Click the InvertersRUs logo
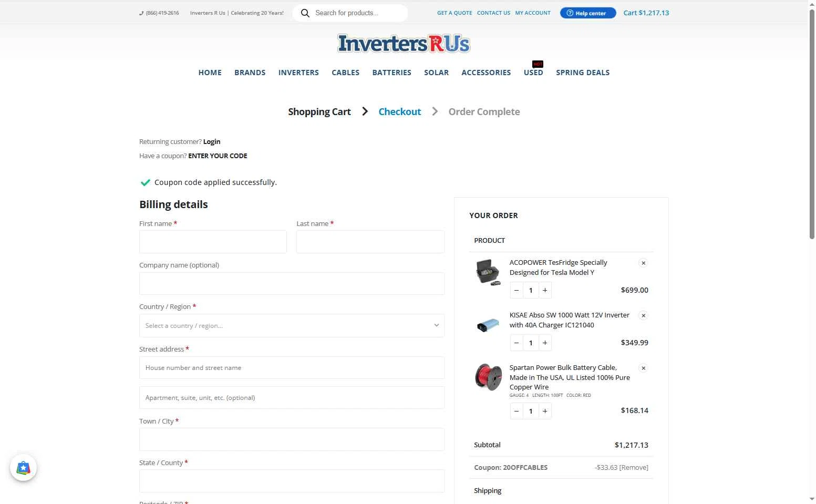 point(404,44)
